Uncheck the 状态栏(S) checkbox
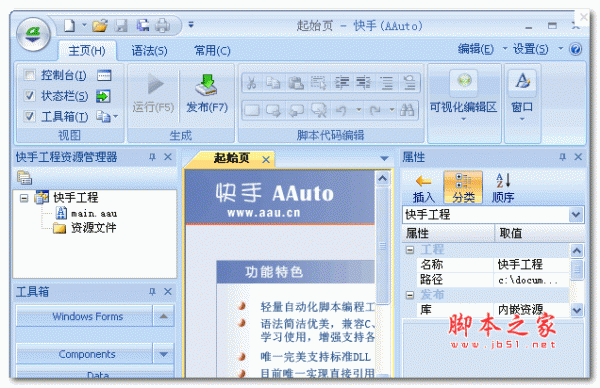 (x=29, y=96)
